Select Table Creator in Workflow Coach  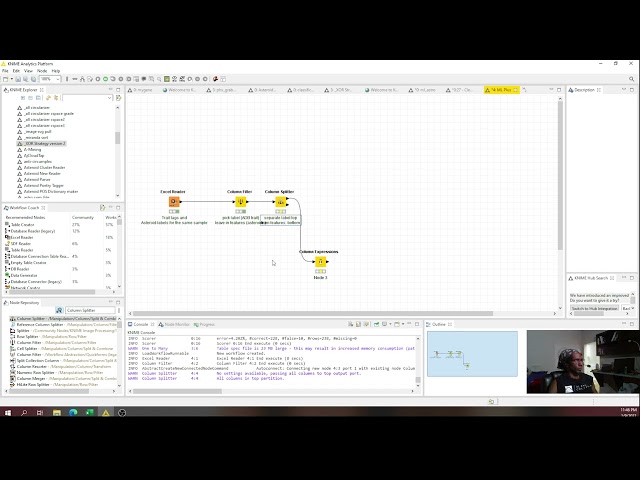click(x=22, y=226)
